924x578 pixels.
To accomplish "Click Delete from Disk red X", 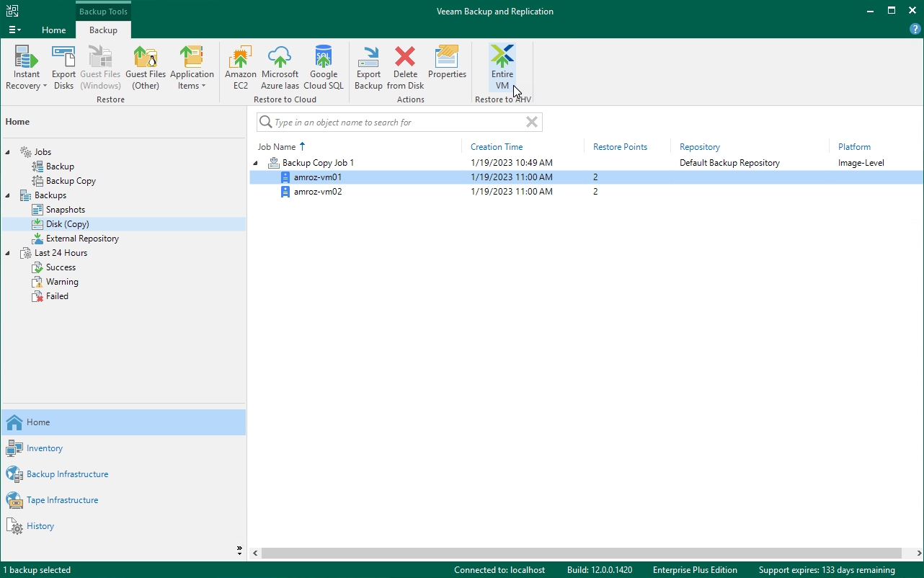I will (405, 68).
